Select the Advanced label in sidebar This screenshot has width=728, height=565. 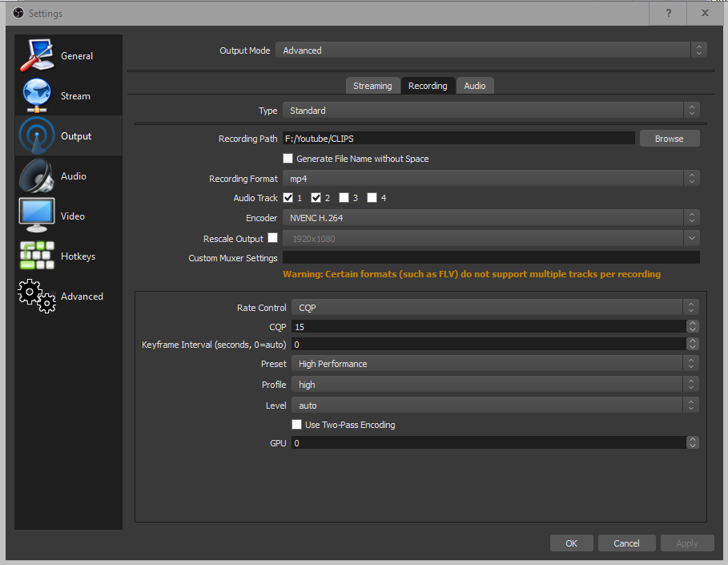82,297
